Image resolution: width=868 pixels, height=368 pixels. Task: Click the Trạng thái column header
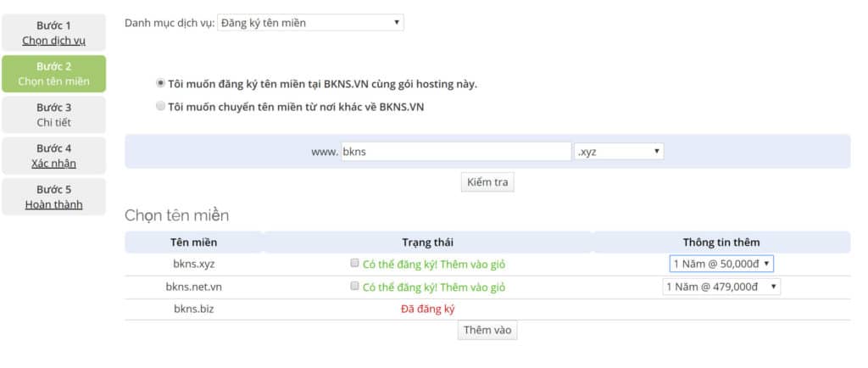427,243
